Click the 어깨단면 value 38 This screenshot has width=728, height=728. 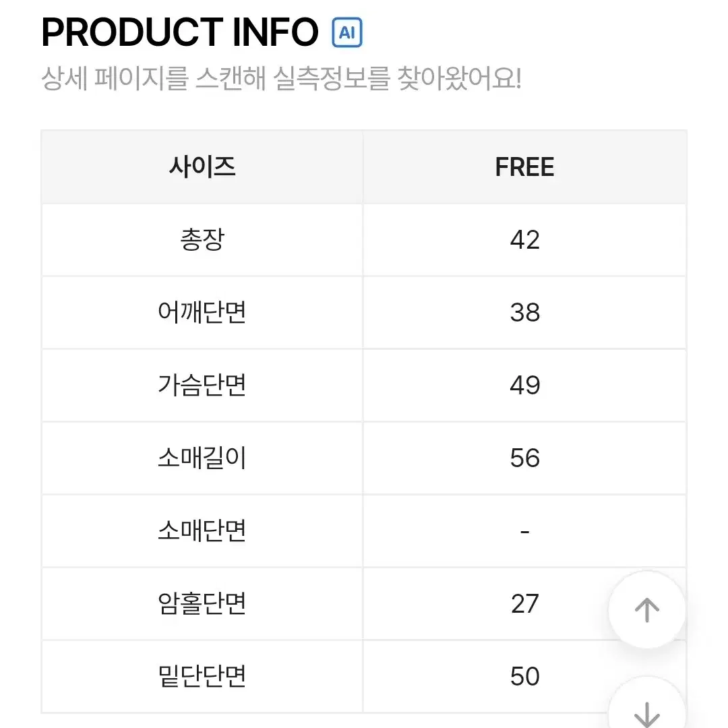(524, 313)
